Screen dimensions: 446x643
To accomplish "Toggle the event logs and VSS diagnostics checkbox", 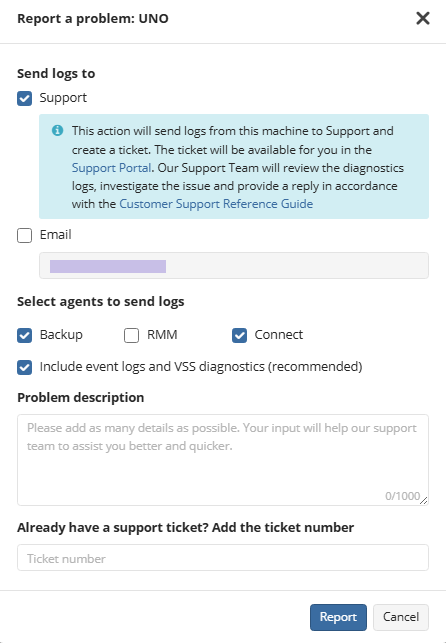I will pyautogui.click(x=25, y=367).
